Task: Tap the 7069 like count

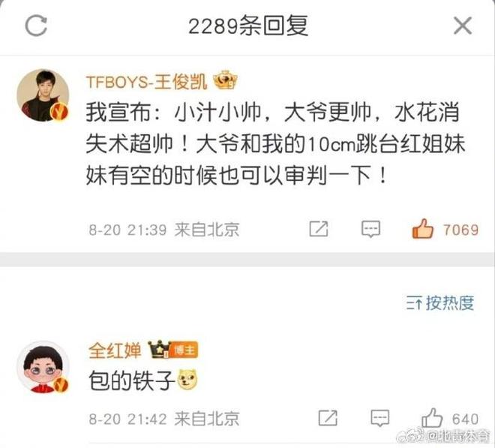Action: point(461,230)
